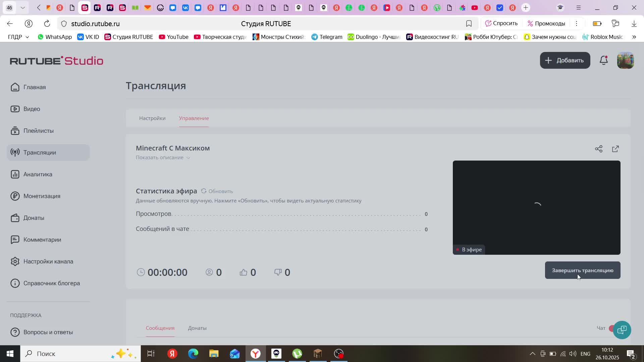The width and height of the screenshot is (644, 362).
Task: Open Донаты wallet sidebar item
Action: 34,218
